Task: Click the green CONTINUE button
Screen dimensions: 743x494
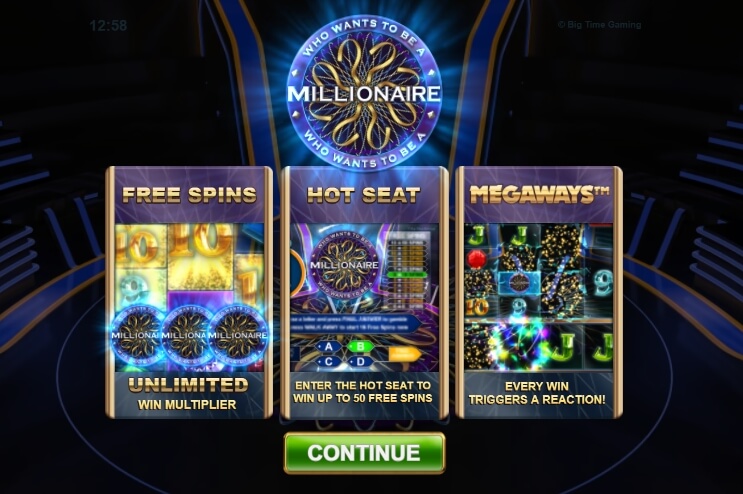Action: (x=364, y=453)
